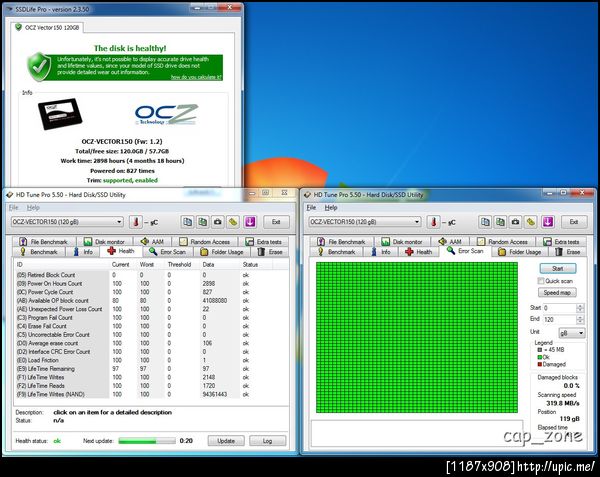Viewport: 600px width, 477px height.
Task: Open Folder Usage tab in right HD Tune
Action: [520, 252]
